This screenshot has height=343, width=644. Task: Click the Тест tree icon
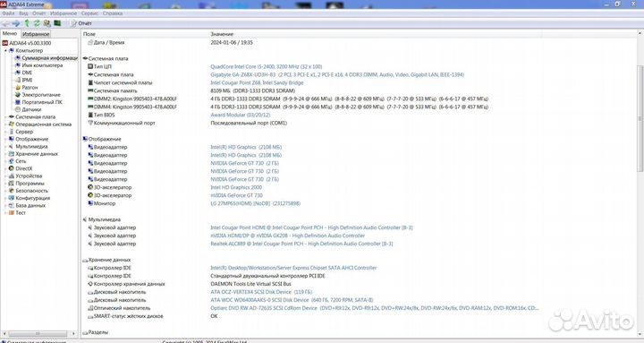click(12, 213)
